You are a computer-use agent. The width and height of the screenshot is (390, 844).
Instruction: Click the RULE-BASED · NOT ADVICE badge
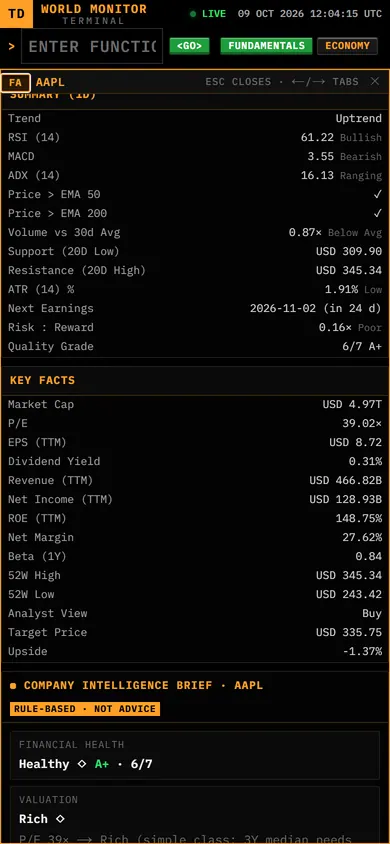85,709
